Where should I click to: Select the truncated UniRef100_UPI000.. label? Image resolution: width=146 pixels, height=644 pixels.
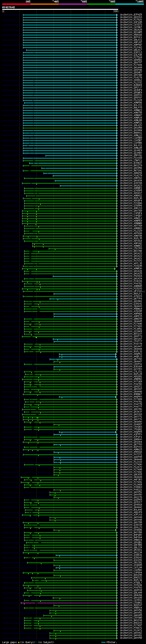click(x=132, y=291)
